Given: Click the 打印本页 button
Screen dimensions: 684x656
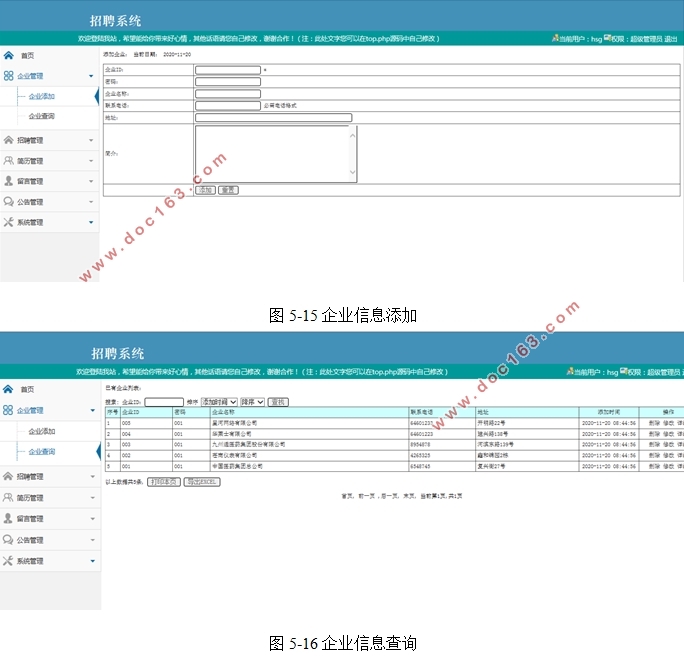Looking at the screenshot, I should tap(164, 482).
